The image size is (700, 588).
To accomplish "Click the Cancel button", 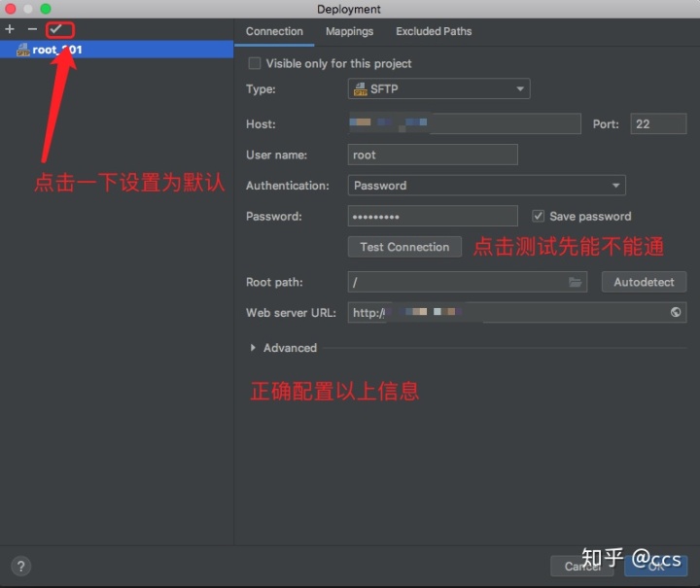I will [x=581, y=567].
